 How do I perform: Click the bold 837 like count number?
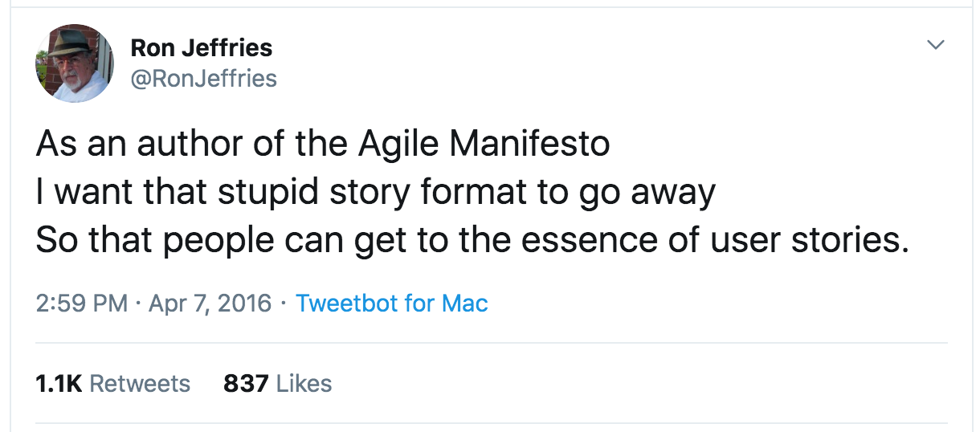coord(246,383)
